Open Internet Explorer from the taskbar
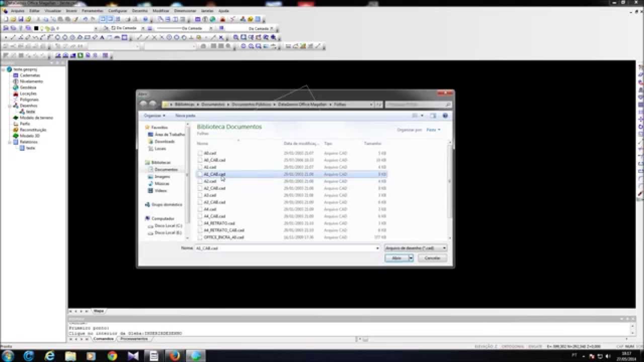Image resolution: width=644 pixels, height=362 pixels. click(x=49, y=356)
